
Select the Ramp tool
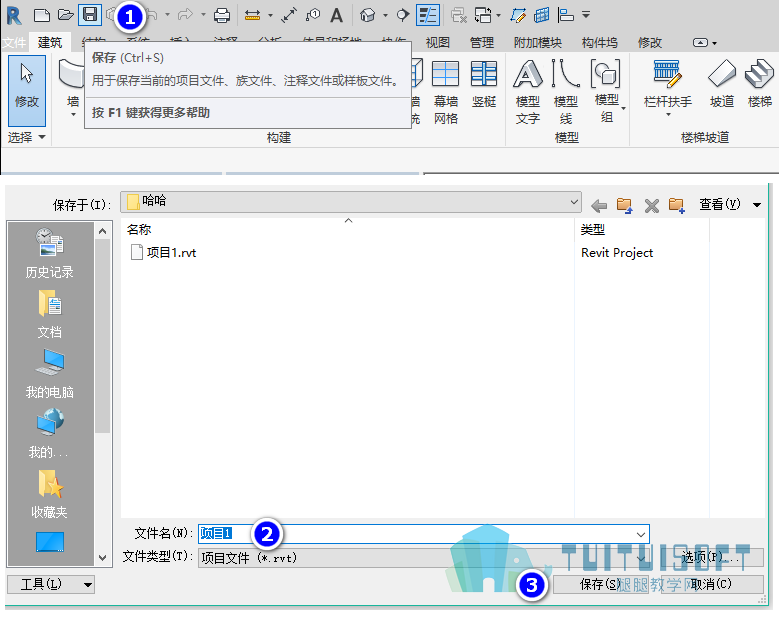(722, 83)
